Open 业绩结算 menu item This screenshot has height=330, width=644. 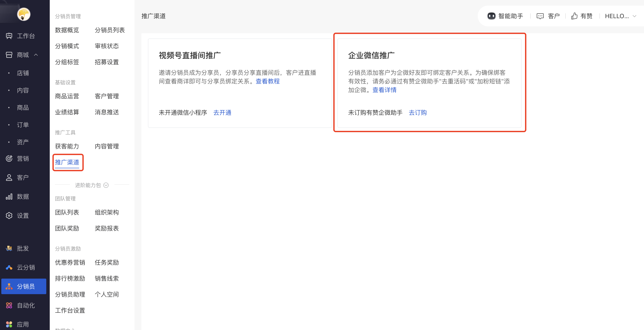point(67,112)
